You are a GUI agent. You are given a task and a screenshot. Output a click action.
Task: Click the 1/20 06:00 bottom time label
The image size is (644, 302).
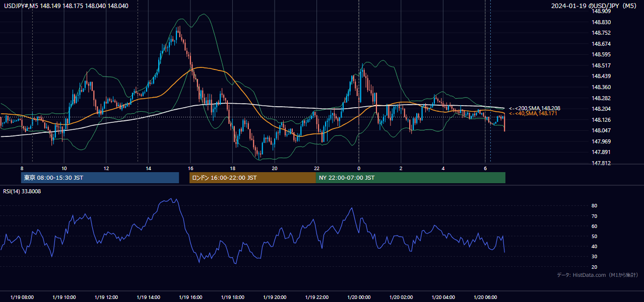[485, 297]
